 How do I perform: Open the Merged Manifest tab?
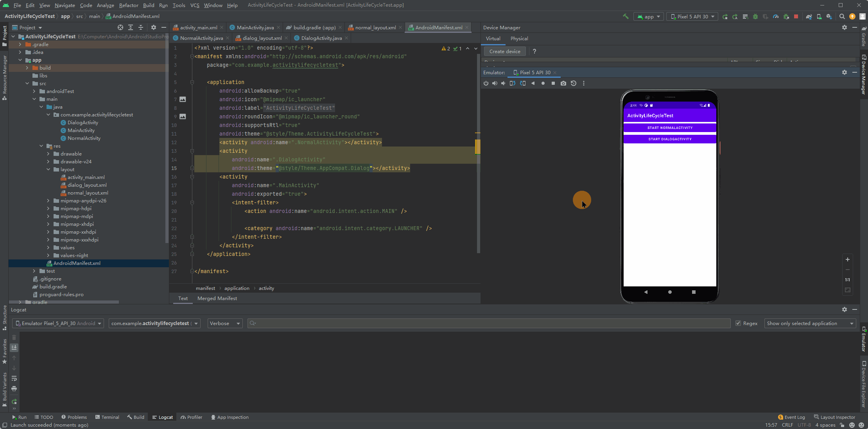coord(217,298)
